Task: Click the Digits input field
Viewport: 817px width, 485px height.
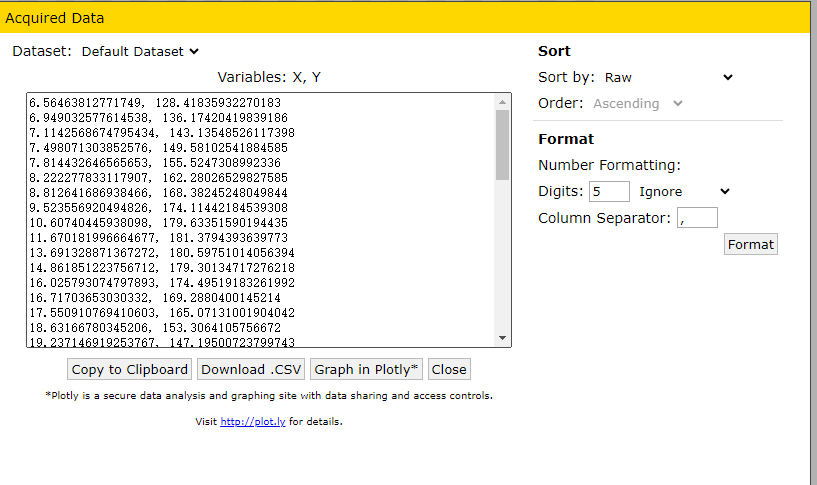Action: click(609, 192)
